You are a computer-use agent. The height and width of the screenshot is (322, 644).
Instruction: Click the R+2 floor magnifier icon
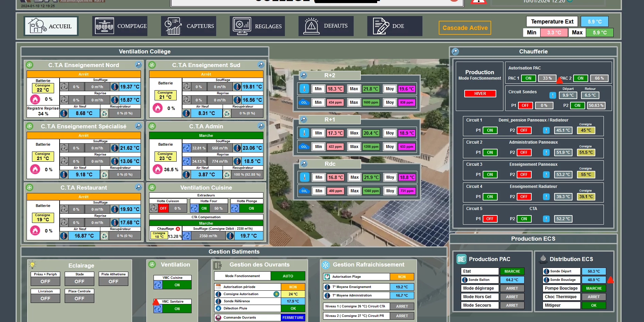[x=304, y=75]
